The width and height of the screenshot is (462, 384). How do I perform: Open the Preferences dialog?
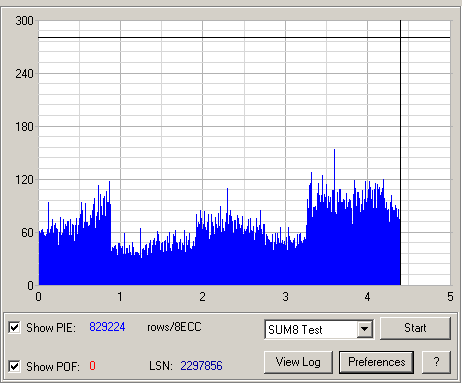[377, 362]
